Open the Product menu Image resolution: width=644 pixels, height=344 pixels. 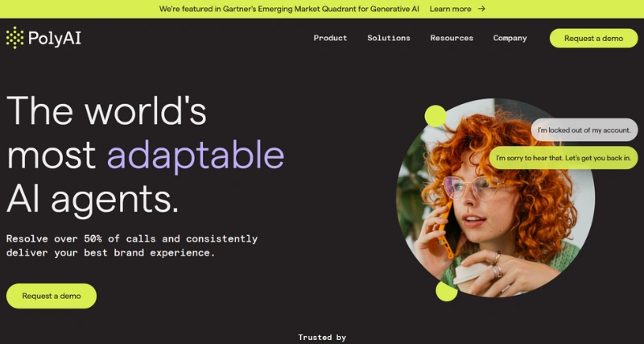tap(330, 38)
